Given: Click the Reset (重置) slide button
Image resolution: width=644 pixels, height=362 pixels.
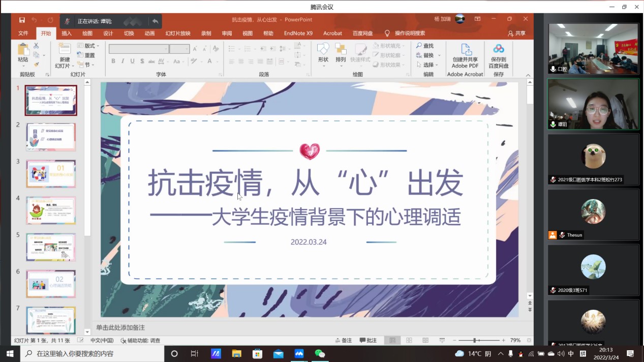Looking at the screenshot, I should [x=86, y=55].
